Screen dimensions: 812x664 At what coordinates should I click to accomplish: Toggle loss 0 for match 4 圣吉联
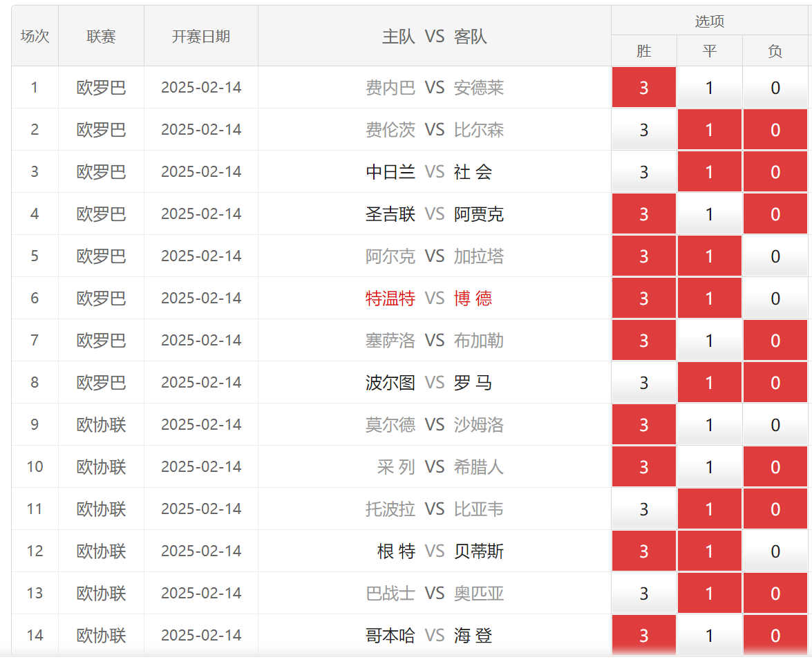[775, 214]
